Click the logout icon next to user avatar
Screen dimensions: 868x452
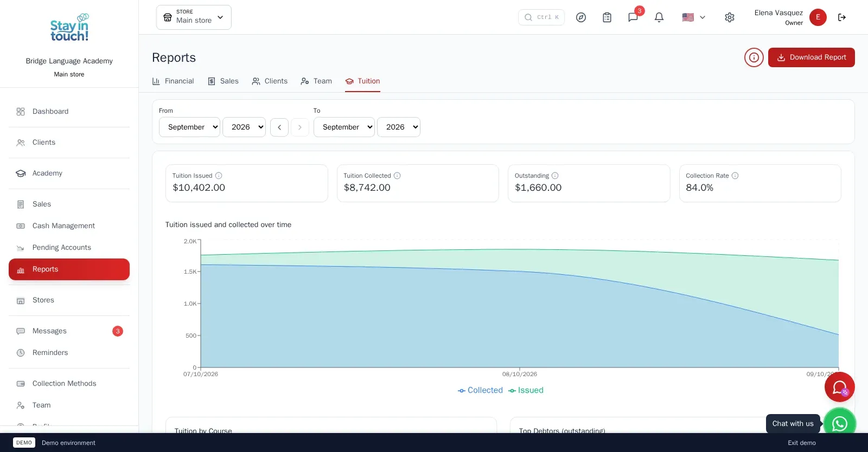[842, 17]
